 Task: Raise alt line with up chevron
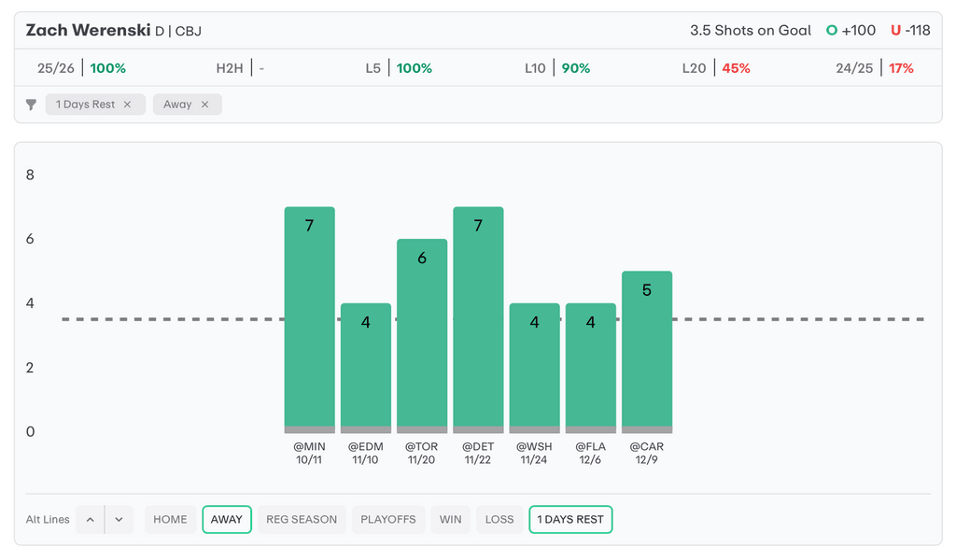pos(91,520)
